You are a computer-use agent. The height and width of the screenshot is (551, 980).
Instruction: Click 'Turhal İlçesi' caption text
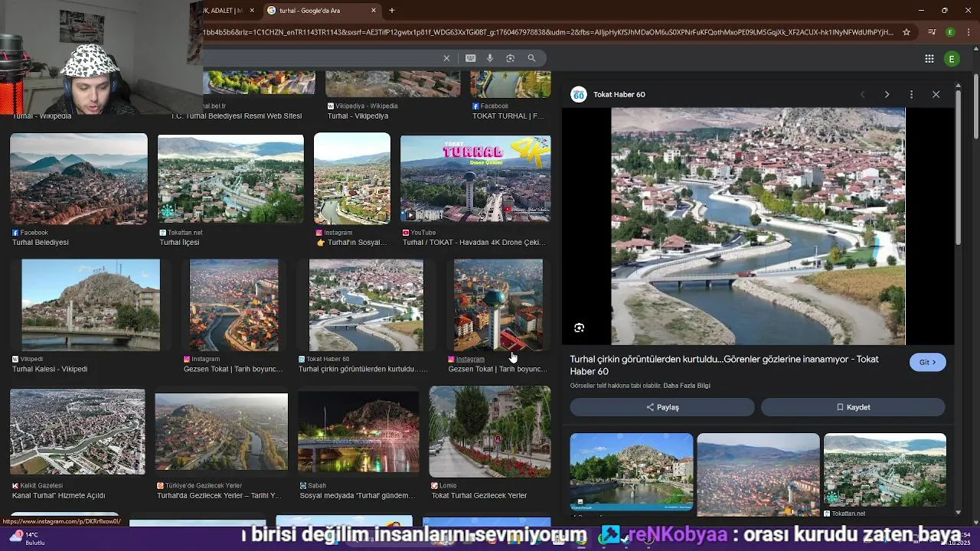tap(179, 243)
